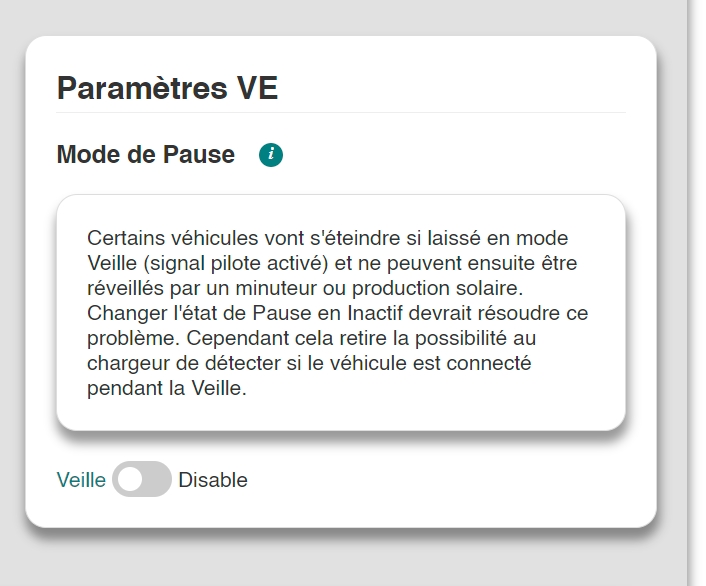Click the divider line under Paramètres VE
This screenshot has width=706, height=586.
click(x=341, y=112)
